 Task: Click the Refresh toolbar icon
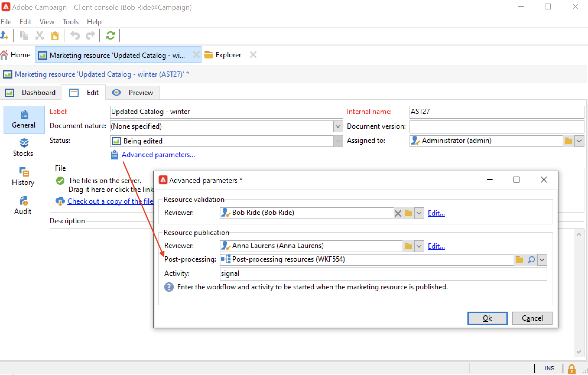point(110,36)
